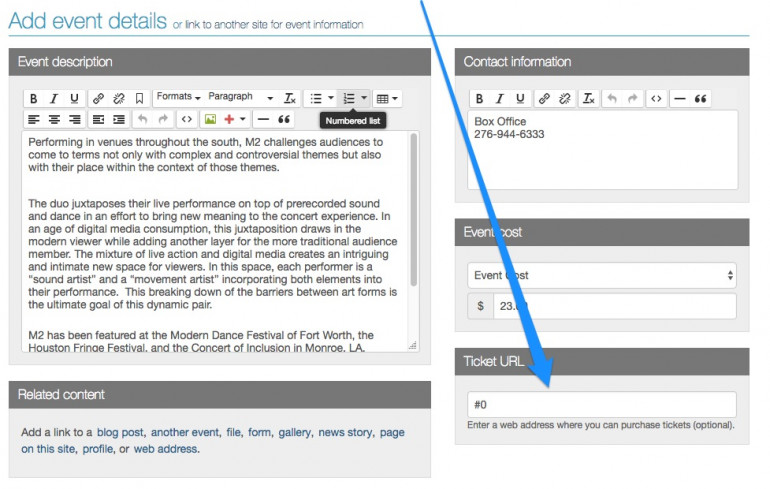Viewport: 770px width, 489px height.
Task: Open the another event link
Action: tap(185, 433)
